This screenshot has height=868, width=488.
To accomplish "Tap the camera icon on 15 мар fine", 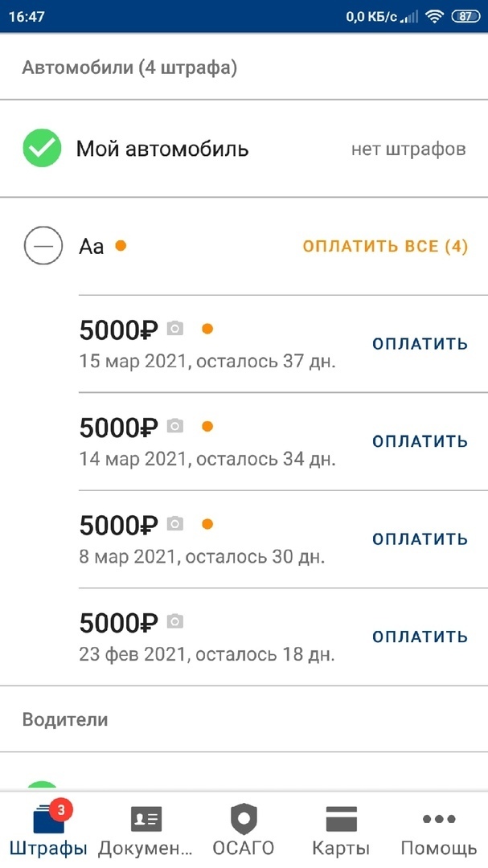I will [175, 329].
